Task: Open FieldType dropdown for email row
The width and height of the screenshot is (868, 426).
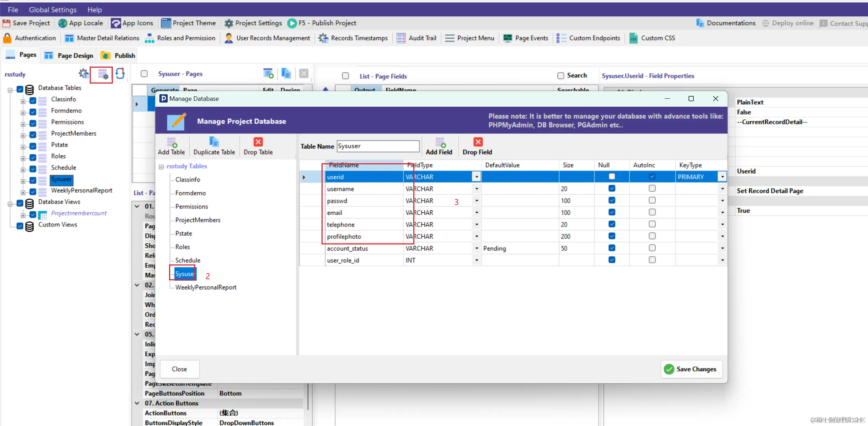Action: [476, 213]
